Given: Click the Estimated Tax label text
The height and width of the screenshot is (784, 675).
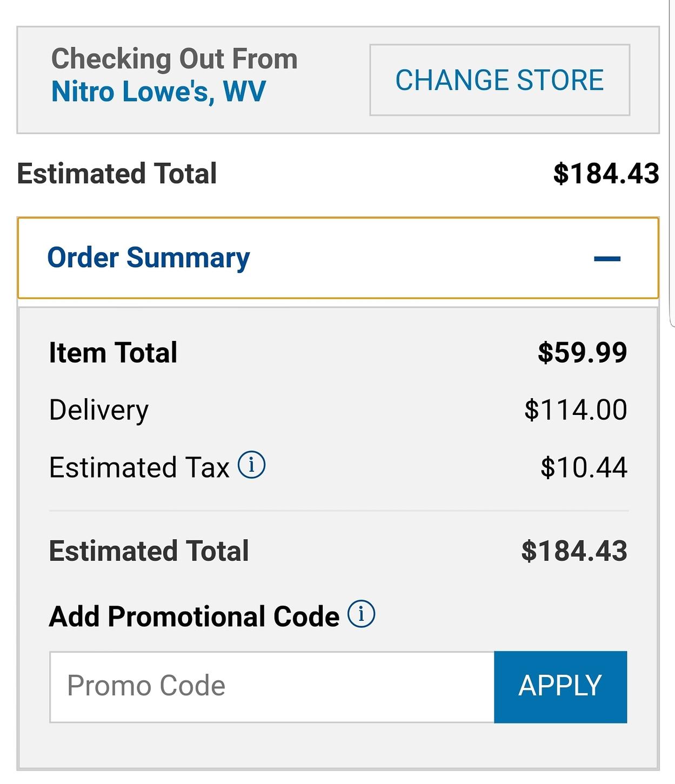Looking at the screenshot, I should (139, 467).
